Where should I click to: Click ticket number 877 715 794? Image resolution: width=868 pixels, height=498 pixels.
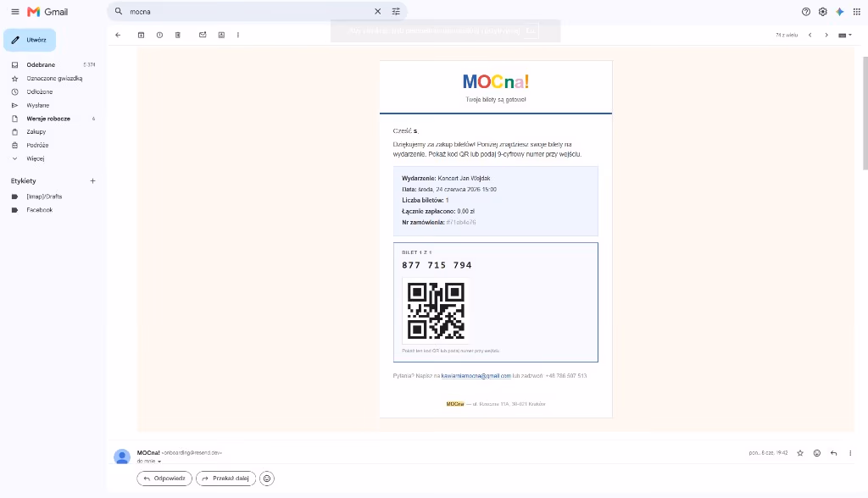(437, 265)
